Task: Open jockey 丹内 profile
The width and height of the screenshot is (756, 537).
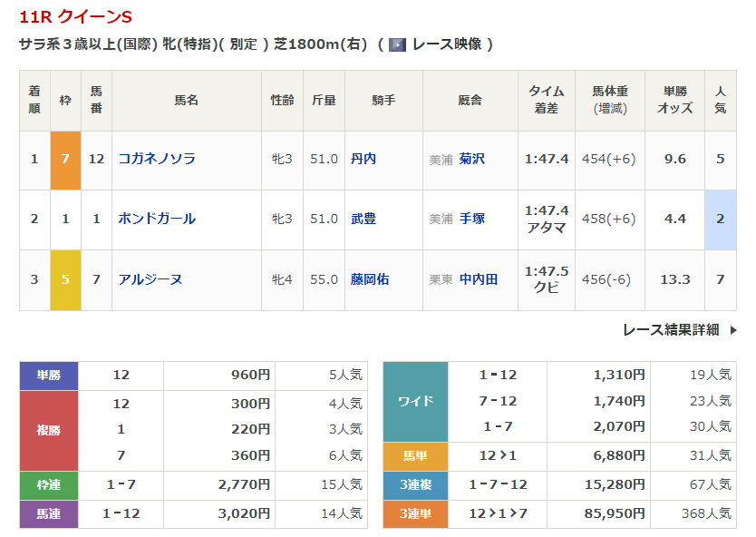Action: click(363, 159)
